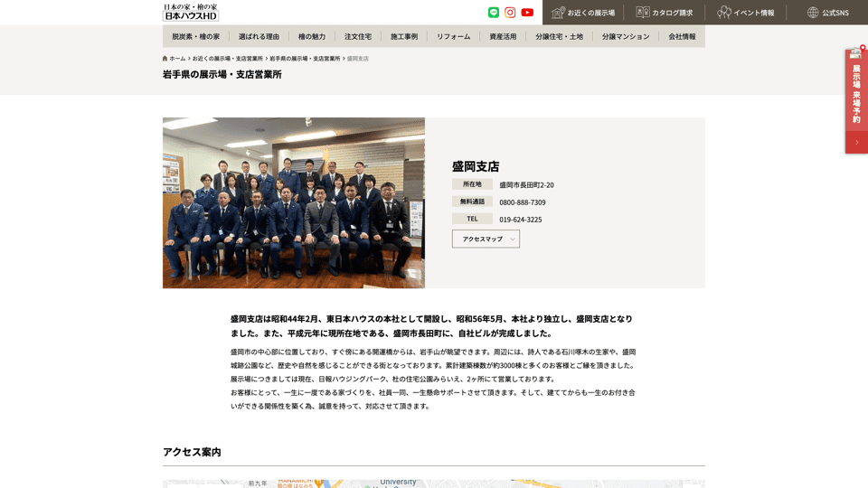Select 脱炭素・檜の家 menu item
Image resolution: width=868 pixels, height=488 pixels.
tap(196, 36)
